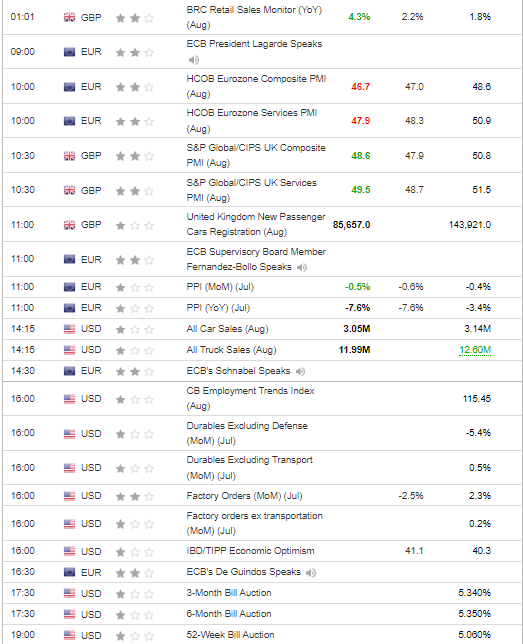Open 3-Month Bill Auction event

click(x=229, y=593)
